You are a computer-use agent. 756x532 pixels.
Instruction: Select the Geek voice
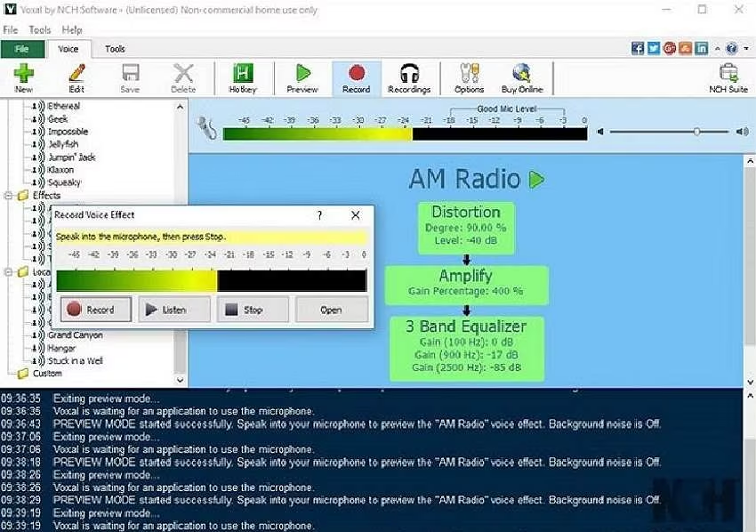click(x=58, y=118)
